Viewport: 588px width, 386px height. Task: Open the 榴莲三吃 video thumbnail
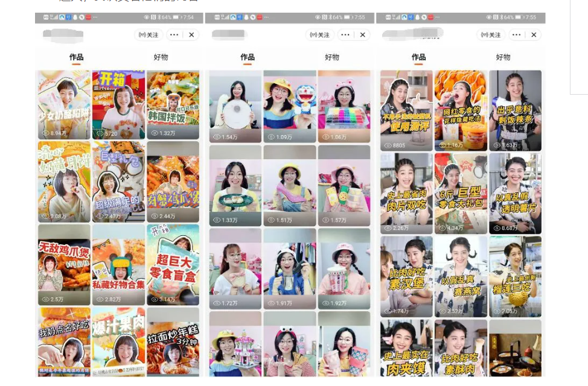pos(515,277)
